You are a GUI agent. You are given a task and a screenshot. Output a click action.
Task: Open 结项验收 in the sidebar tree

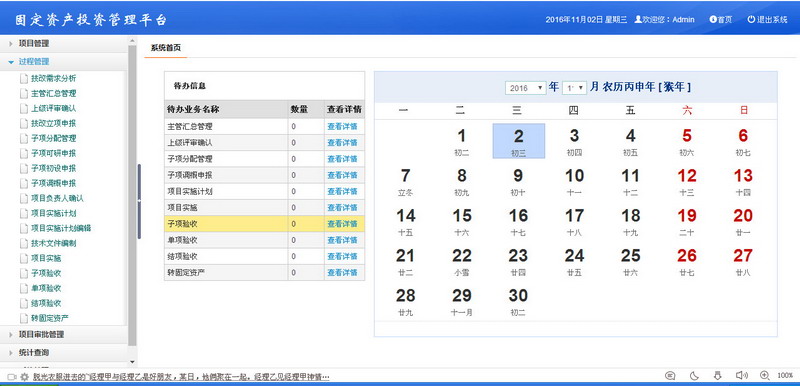[x=46, y=303]
